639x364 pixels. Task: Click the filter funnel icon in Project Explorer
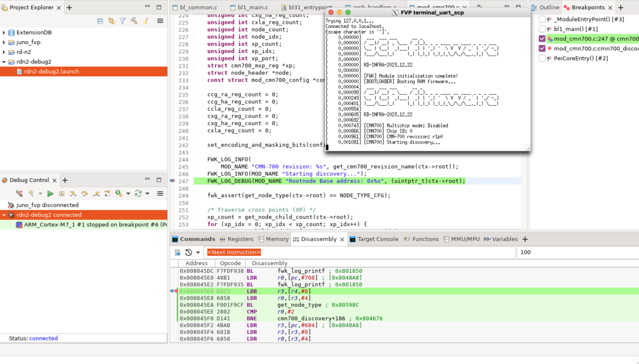122,21
